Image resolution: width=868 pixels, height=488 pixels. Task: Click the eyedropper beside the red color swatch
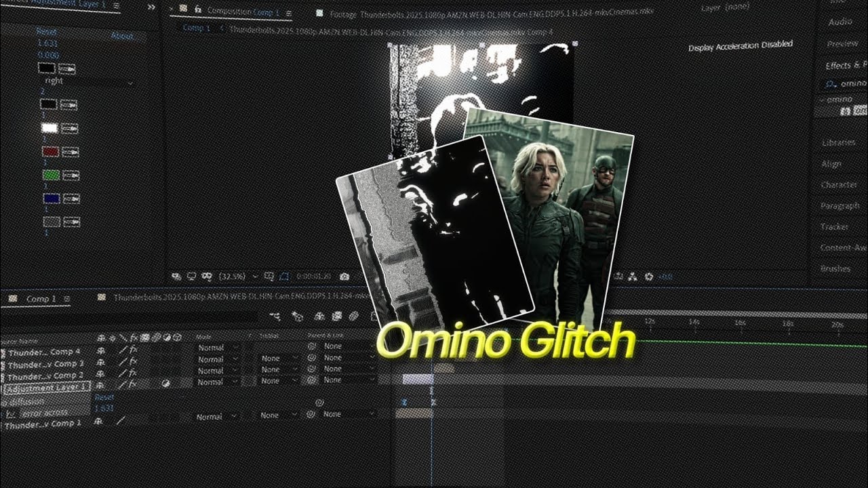click(68, 151)
